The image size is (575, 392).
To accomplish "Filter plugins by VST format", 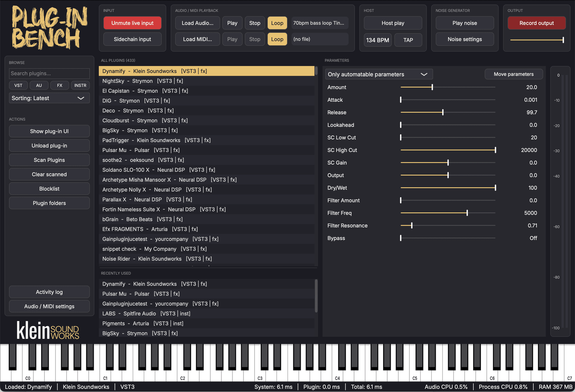I will [x=18, y=85].
